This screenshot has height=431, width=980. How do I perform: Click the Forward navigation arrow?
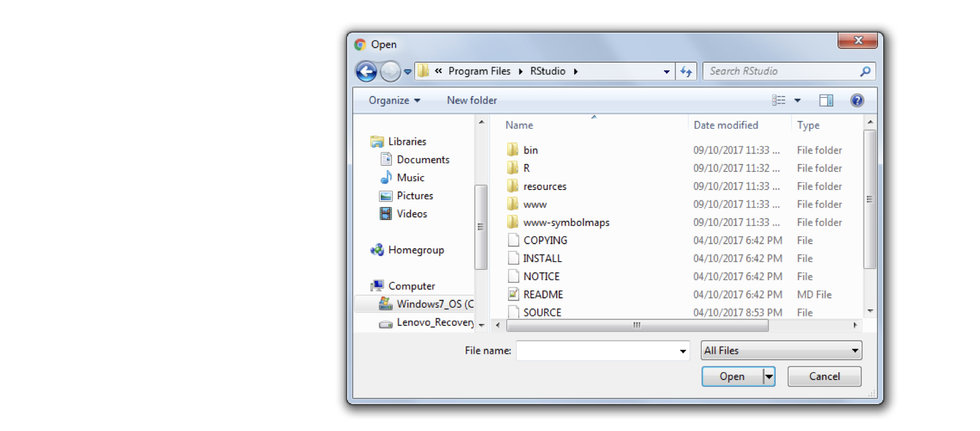(x=390, y=71)
